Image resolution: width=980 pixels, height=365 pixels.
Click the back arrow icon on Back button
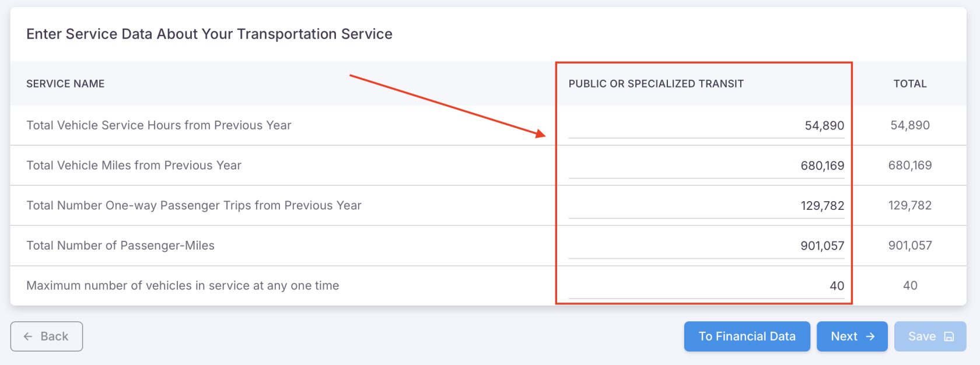point(29,336)
